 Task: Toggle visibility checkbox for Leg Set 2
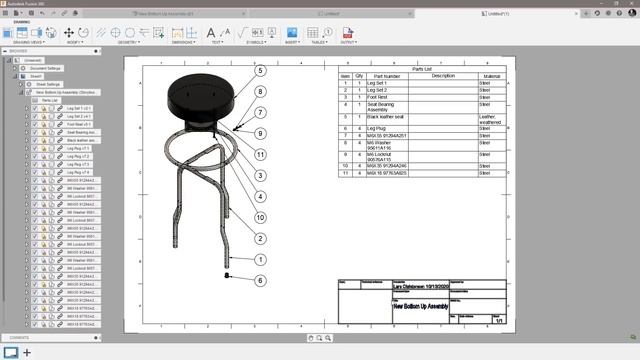pyautogui.click(x=35, y=116)
